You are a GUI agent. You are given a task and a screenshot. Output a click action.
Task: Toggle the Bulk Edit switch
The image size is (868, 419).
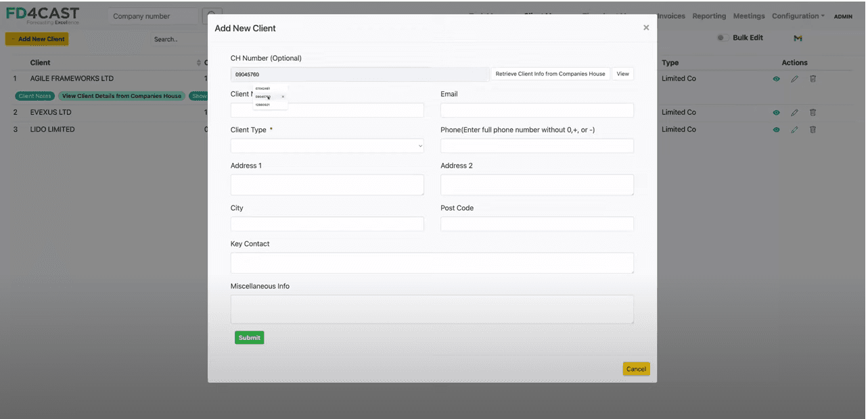(x=721, y=38)
